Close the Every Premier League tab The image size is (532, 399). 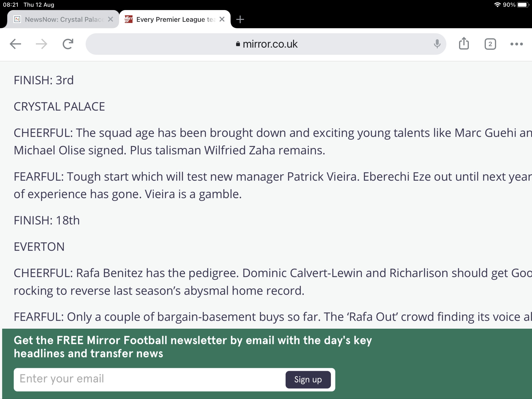pos(222,19)
